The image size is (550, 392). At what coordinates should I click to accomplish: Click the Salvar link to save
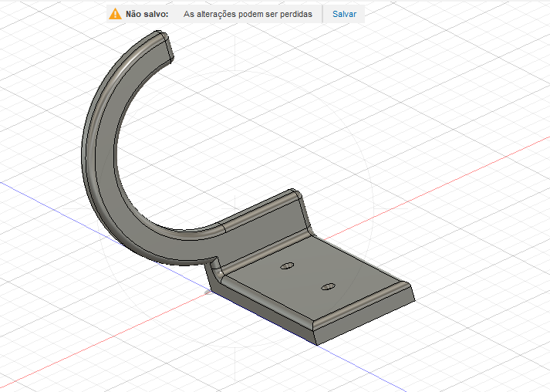344,14
